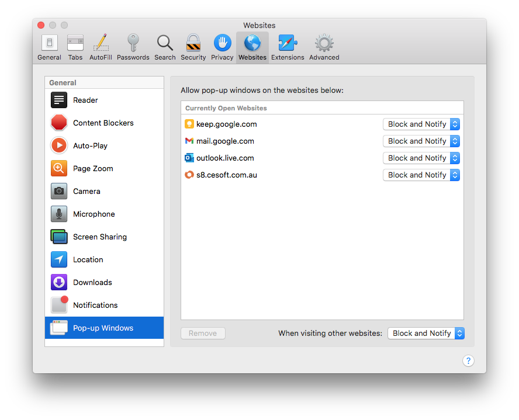Open Security preferences padlock icon
Image resolution: width=519 pixels, height=420 pixels.
point(193,47)
